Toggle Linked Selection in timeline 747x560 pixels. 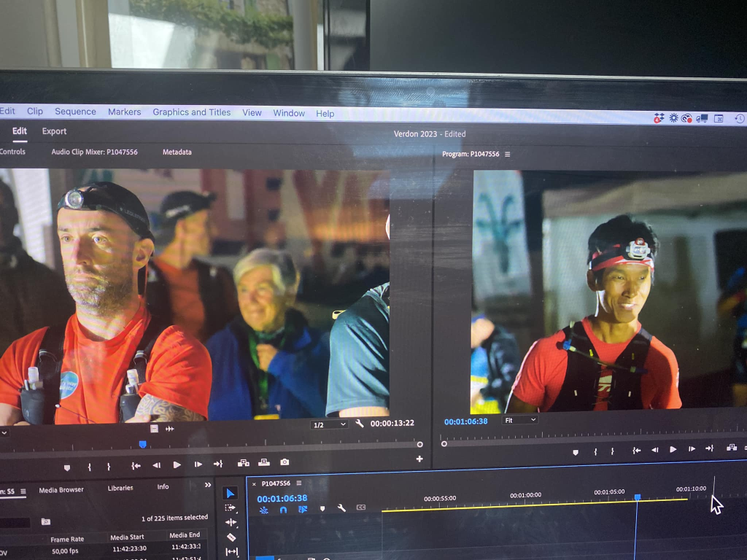click(303, 510)
